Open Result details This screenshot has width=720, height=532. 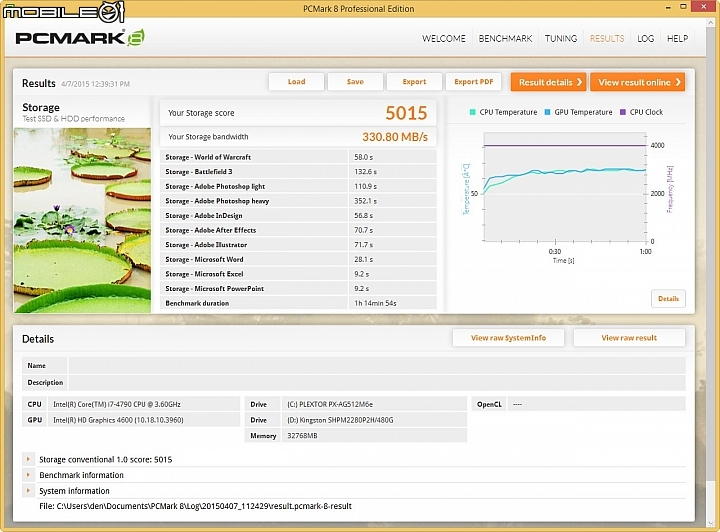(549, 82)
